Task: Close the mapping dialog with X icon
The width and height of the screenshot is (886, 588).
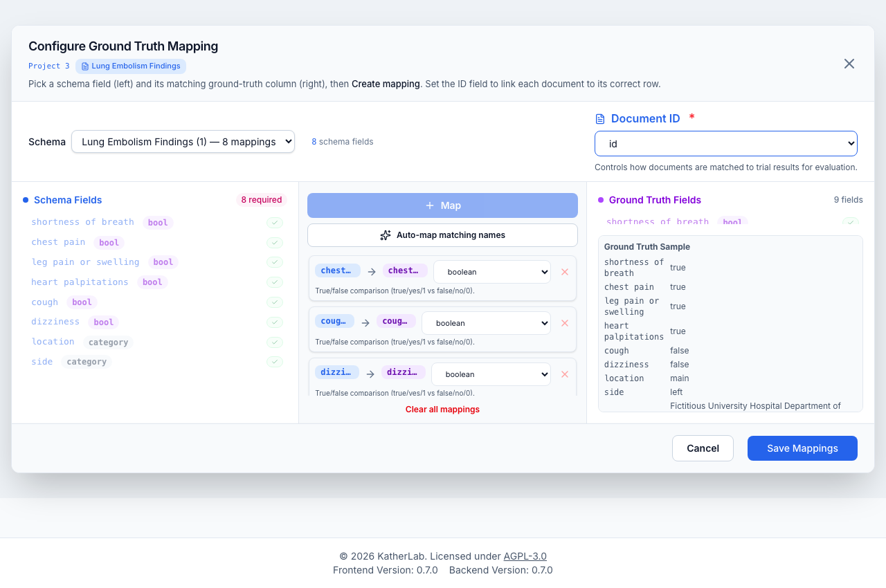Action: [849, 64]
